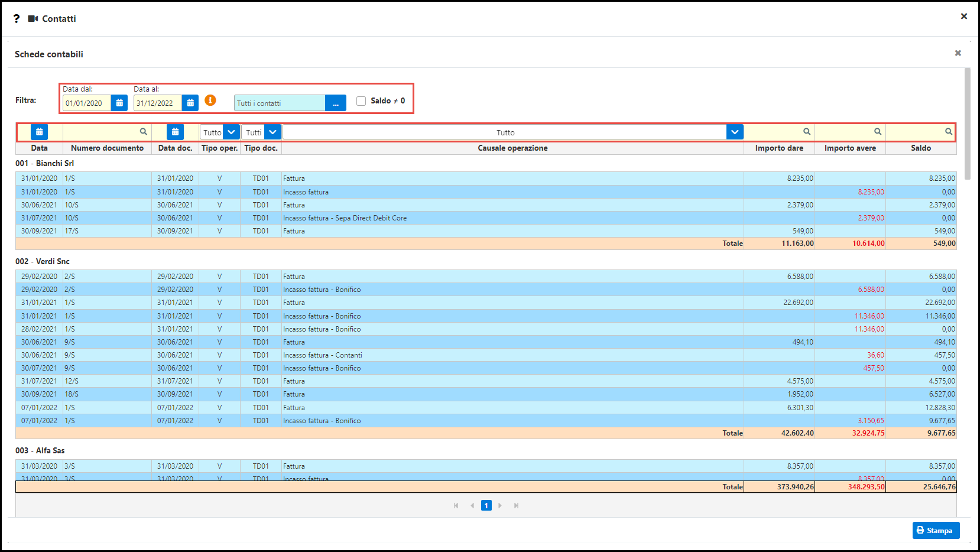This screenshot has height=552, width=980.
Task: Click the vertical scrollbar thumb
Action: click(x=968, y=124)
